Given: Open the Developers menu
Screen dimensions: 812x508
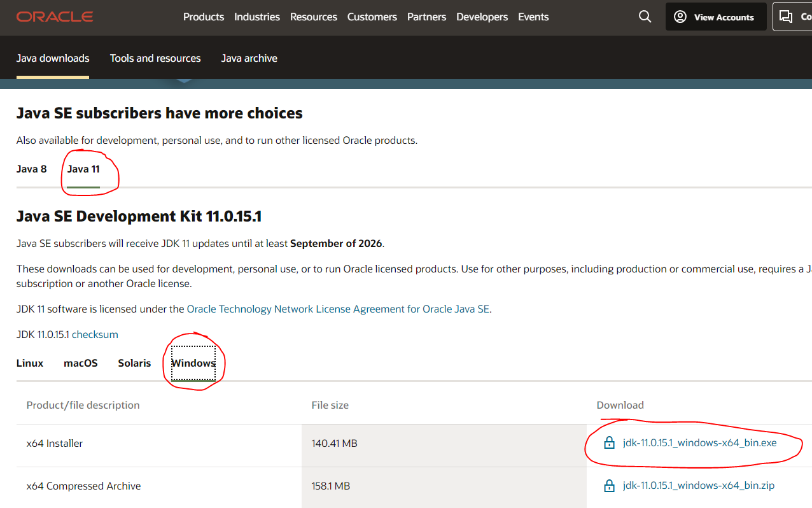Looking at the screenshot, I should point(482,17).
